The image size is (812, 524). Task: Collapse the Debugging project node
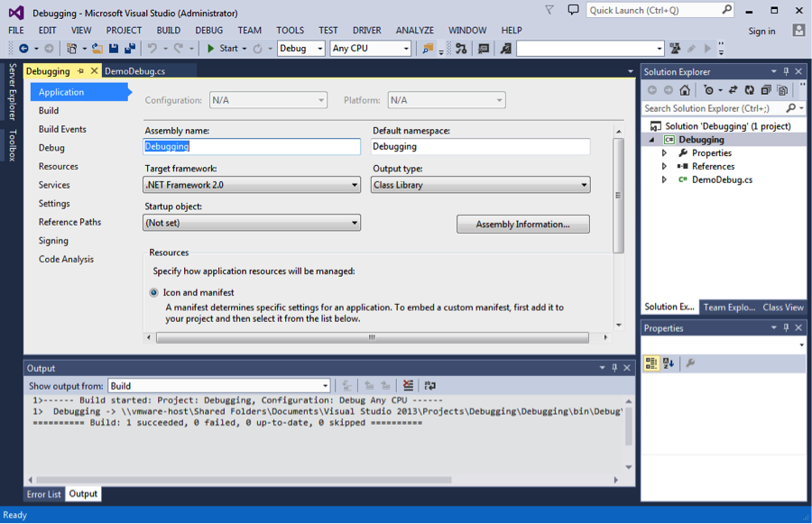pos(652,140)
